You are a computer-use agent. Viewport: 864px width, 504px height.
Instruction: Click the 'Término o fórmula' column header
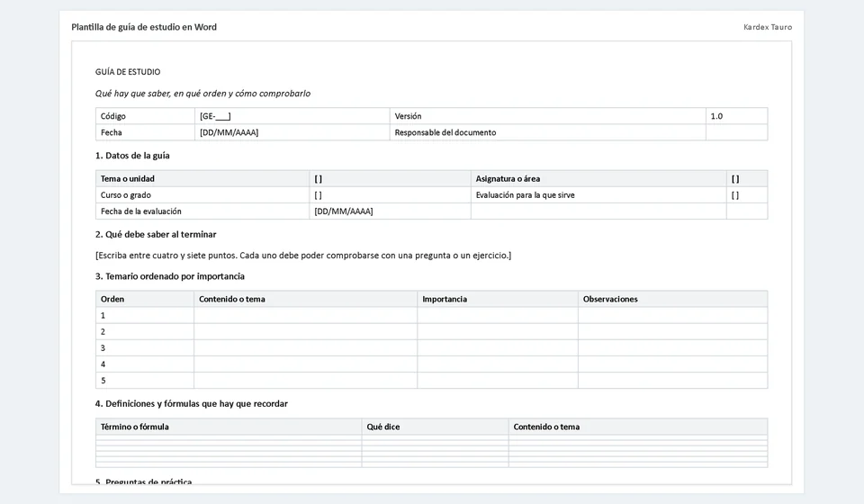229,427
